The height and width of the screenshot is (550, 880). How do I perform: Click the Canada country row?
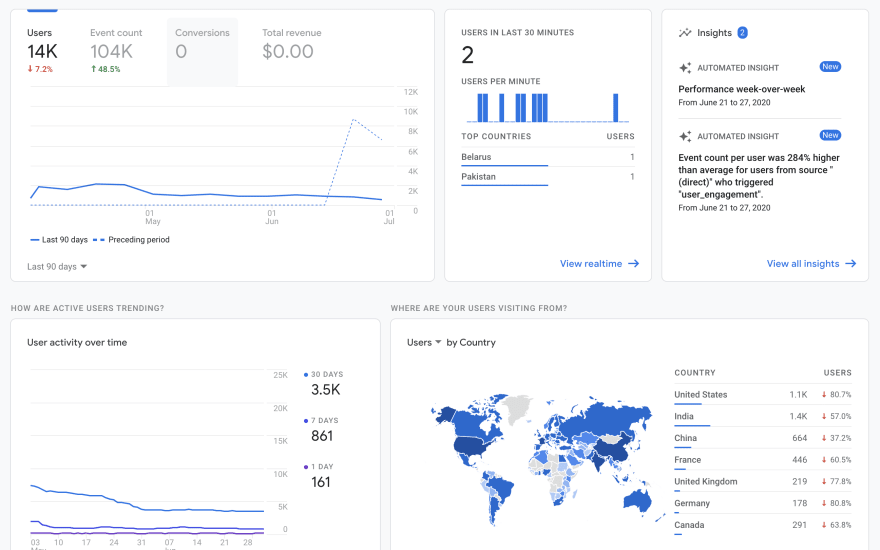click(x=763, y=525)
